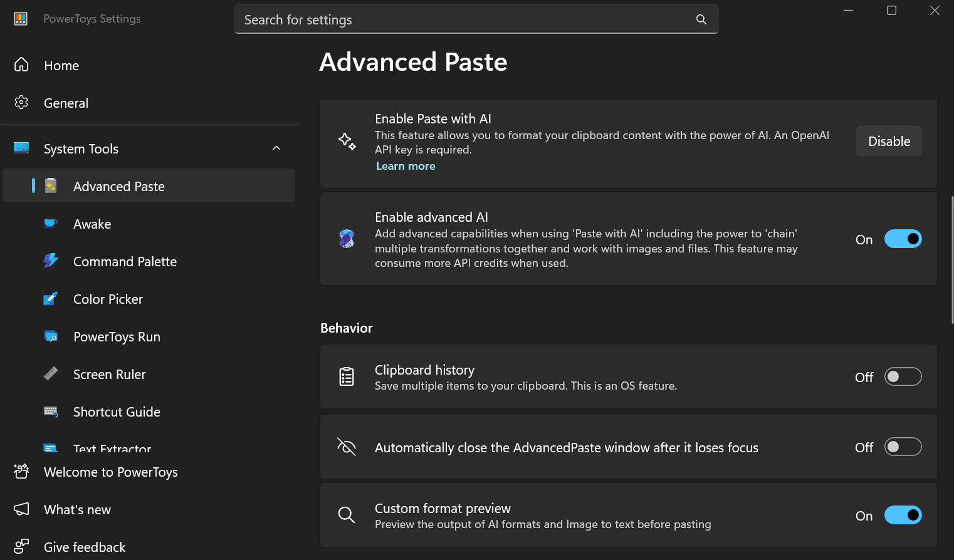The height and width of the screenshot is (560, 954).
Task: Turn off Custom format preview toggle
Action: pyautogui.click(x=903, y=515)
